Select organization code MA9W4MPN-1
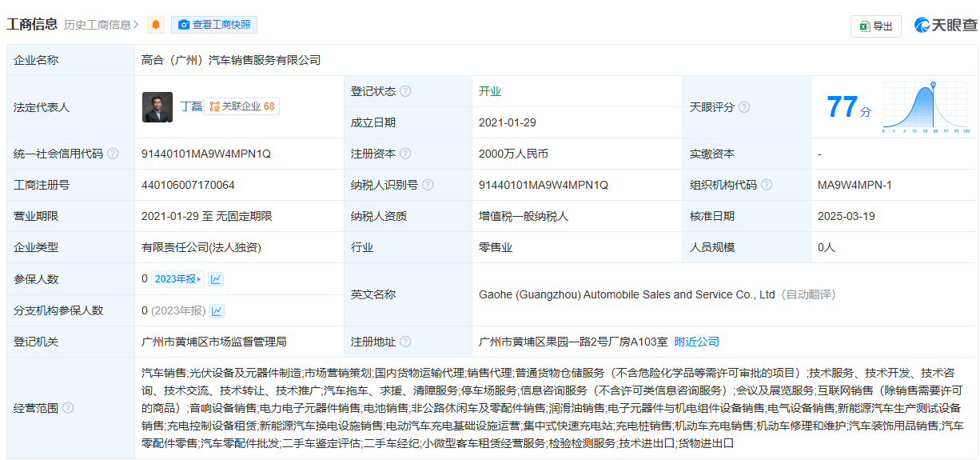980x460 pixels. click(x=855, y=185)
